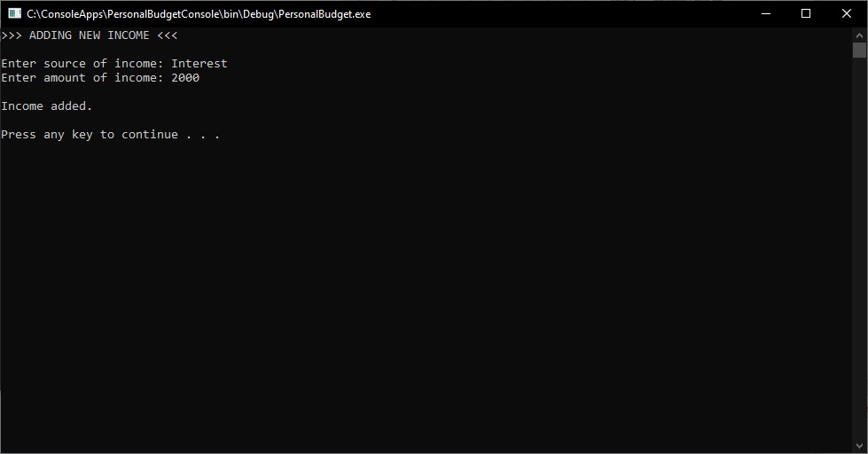Click the "Enter source of income" prompt
Viewport: 868px width, 454px height.
(82, 64)
